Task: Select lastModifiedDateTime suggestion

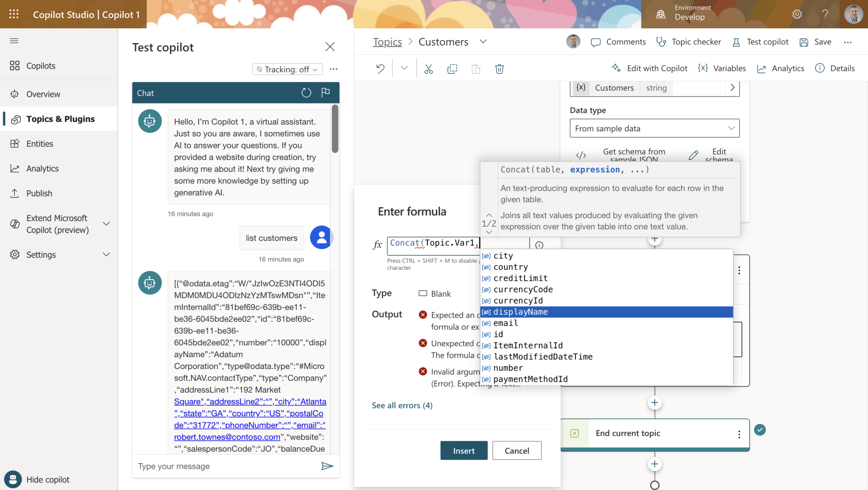Action: coord(607,357)
